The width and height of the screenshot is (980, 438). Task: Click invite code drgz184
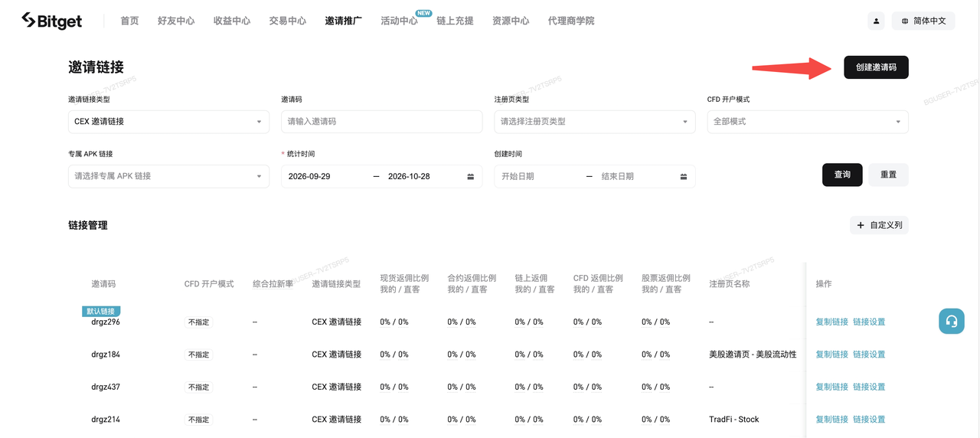coord(106,355)
